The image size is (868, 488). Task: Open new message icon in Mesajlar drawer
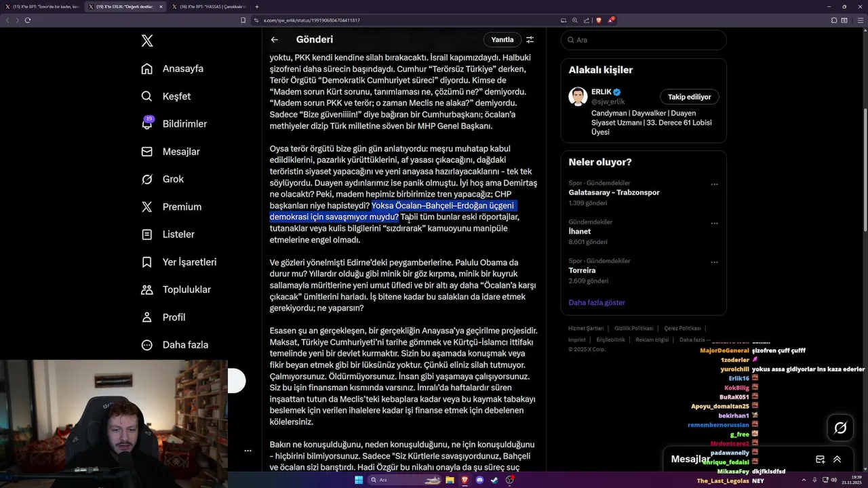[x=820, y=460]
